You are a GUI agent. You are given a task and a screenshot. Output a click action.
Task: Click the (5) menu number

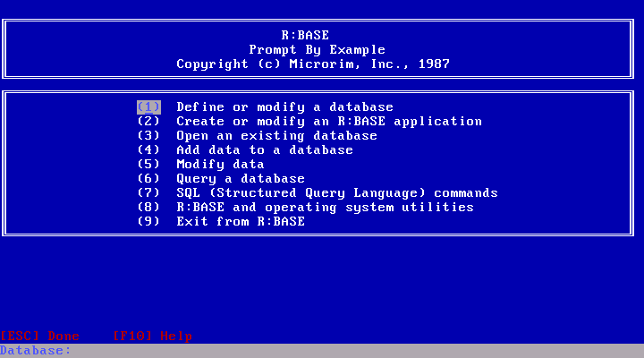point(148,165)
